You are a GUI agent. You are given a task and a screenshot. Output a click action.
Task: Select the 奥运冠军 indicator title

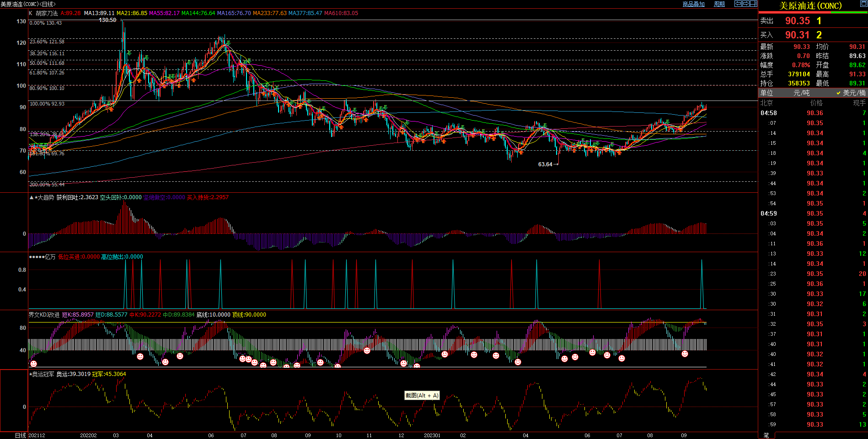43,374
